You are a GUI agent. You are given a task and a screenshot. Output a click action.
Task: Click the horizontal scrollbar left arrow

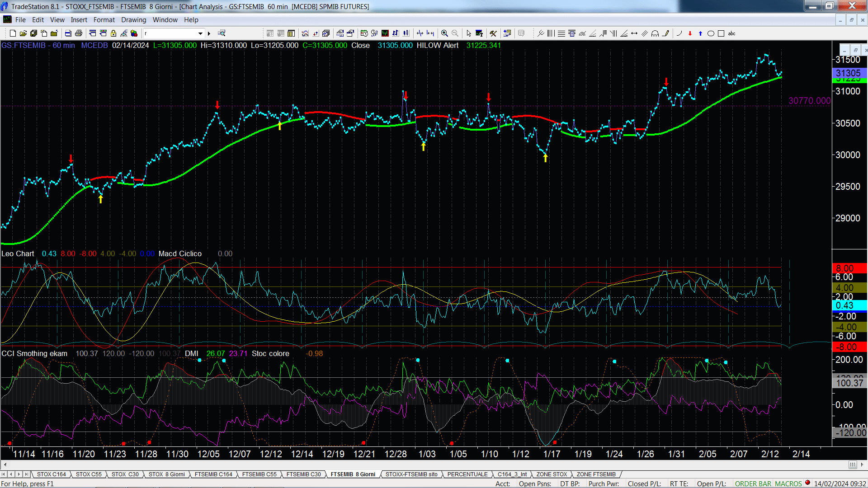[5, 465]
